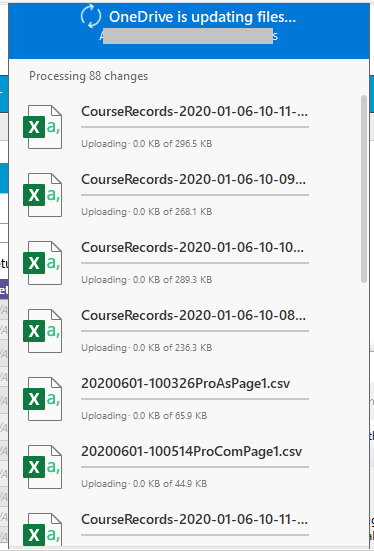Click the Excel icon of the bottom cut-off entry
This screenshot has height=551, width=374.
[43, 530]
